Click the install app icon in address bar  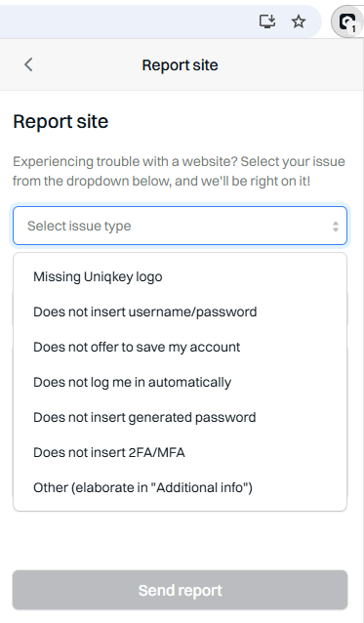tap(267, 21)
